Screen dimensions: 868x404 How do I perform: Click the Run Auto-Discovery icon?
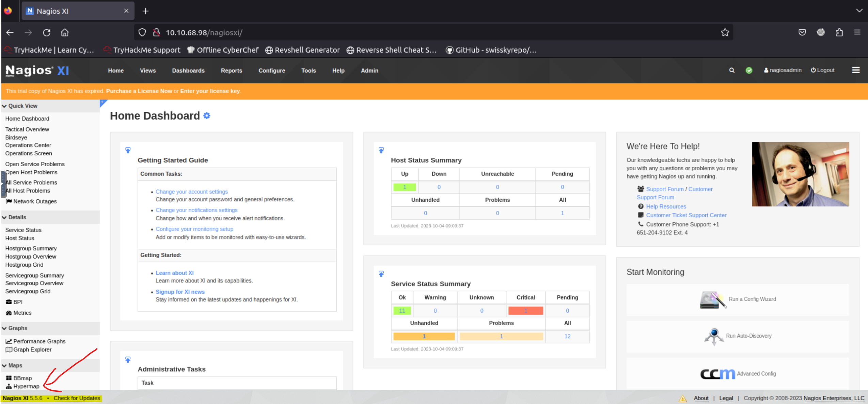coord(714,337)
